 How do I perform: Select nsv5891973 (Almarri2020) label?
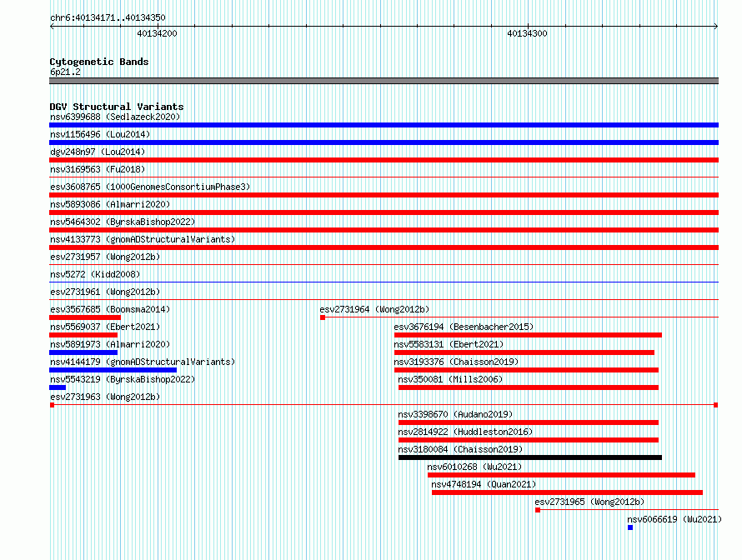(x=110, y=344)
